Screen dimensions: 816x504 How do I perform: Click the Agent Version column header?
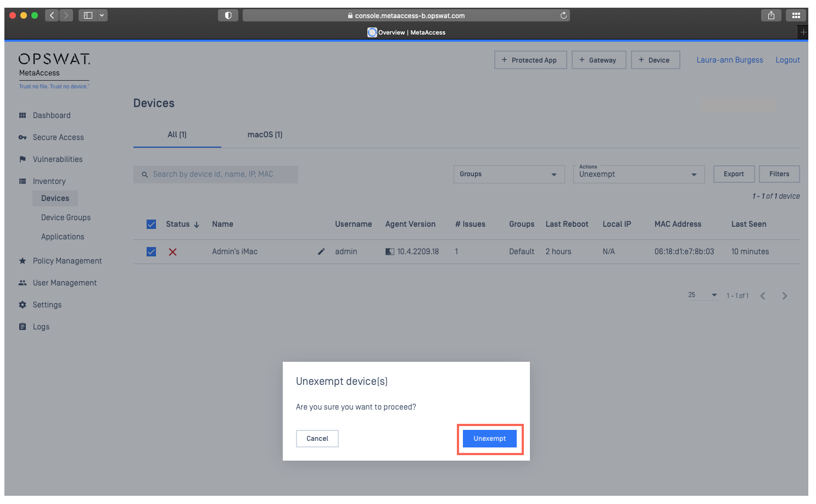click(410, 224)
